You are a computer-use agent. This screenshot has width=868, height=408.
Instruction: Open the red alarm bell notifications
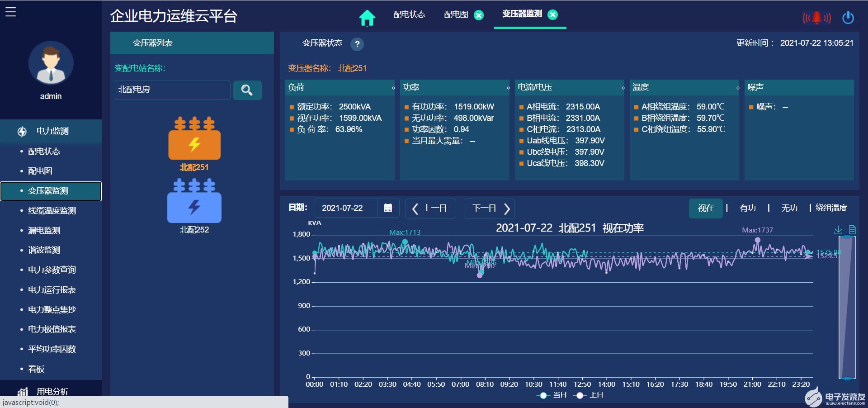(x=816, y=18)
